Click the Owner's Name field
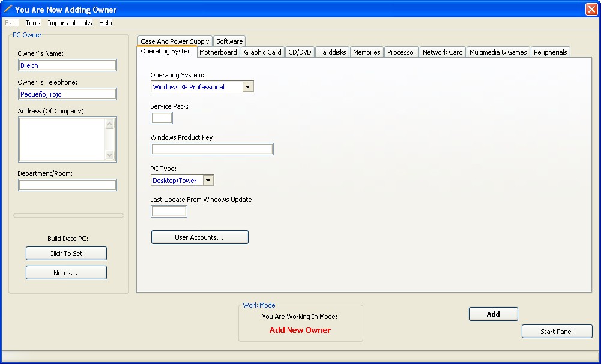601x364 pixels. [x=67, y=65]
